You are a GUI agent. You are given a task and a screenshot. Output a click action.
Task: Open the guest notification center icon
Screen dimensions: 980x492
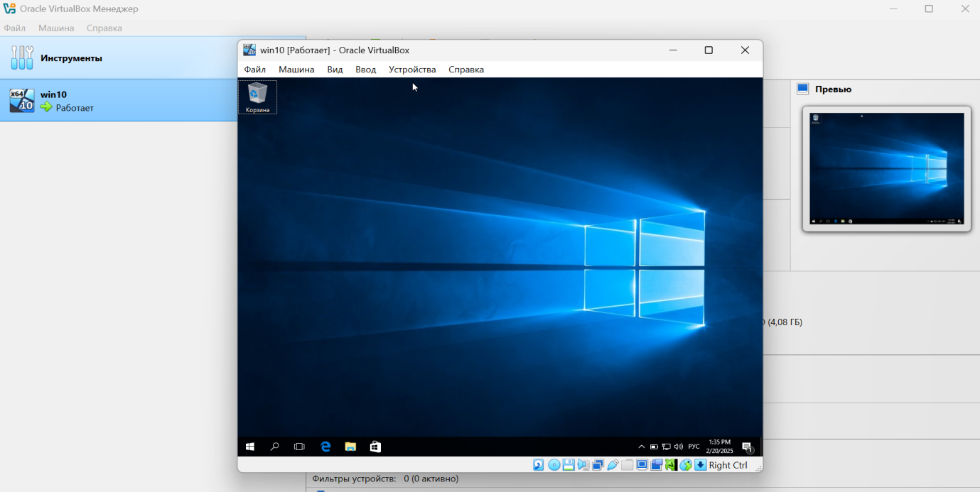(747, 447)
